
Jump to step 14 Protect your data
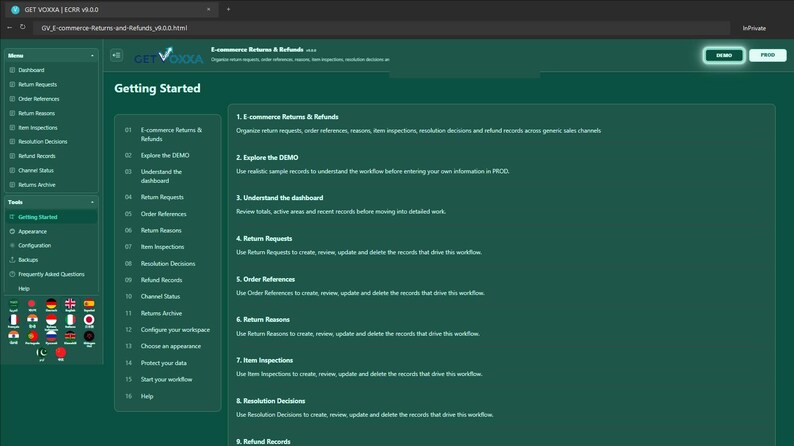pos(168,363)
